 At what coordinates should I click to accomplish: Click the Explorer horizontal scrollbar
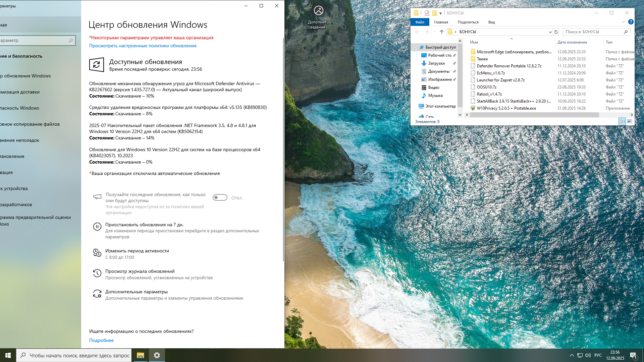[x=534, y=115]
